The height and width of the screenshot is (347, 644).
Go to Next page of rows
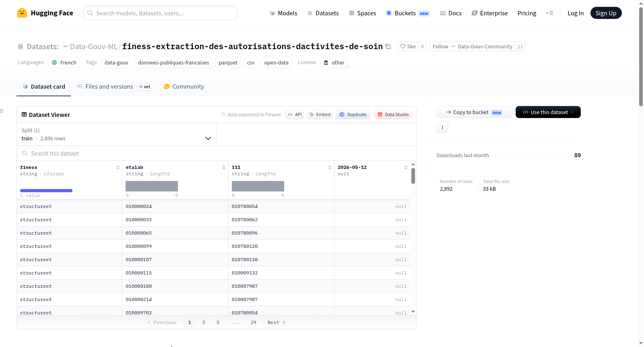point(277,322)
